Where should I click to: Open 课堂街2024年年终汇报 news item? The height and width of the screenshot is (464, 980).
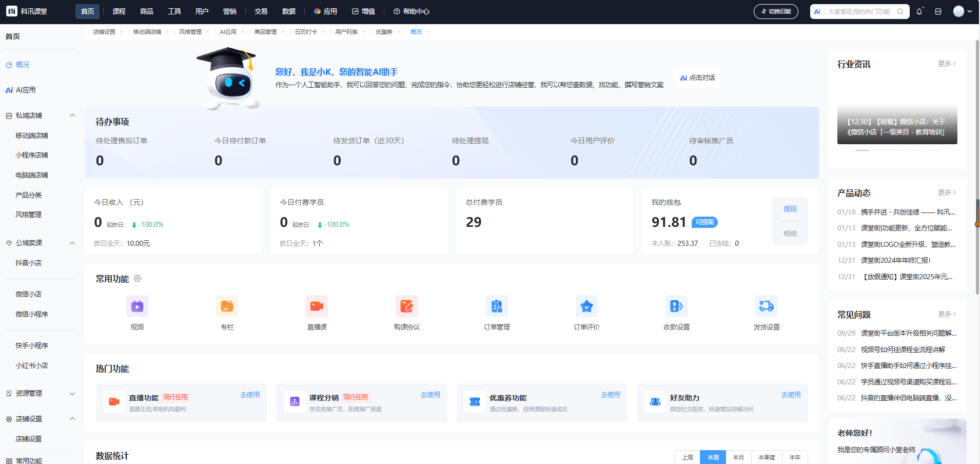(895, 260)
